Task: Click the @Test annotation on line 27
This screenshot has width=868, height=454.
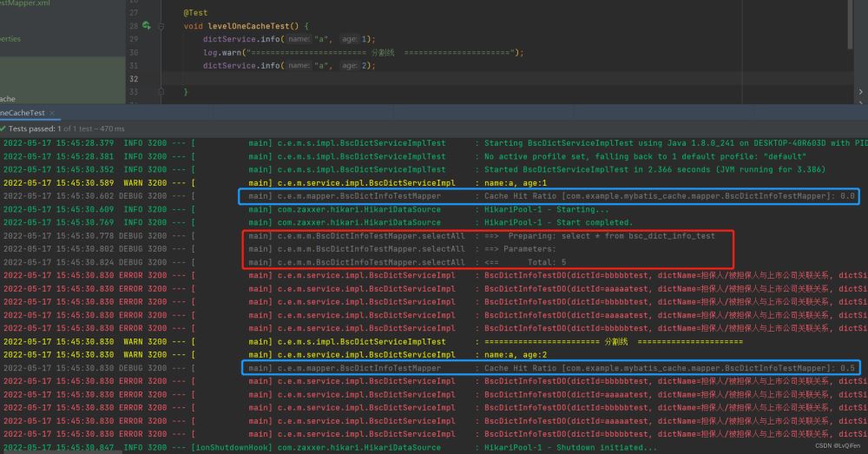Action: point(195,13)
